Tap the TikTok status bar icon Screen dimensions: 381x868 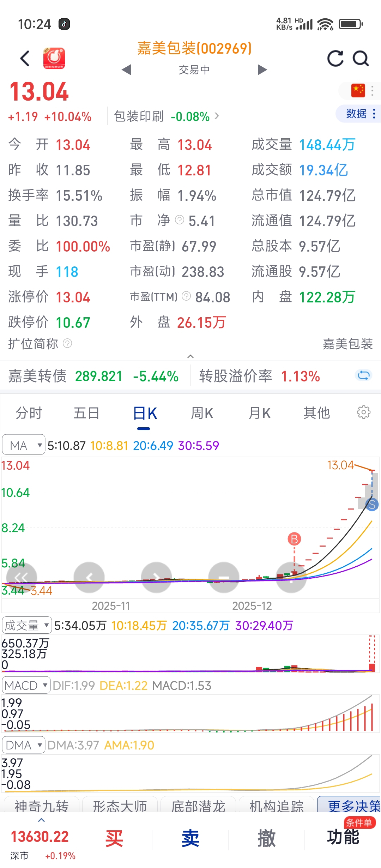[64, 24]
